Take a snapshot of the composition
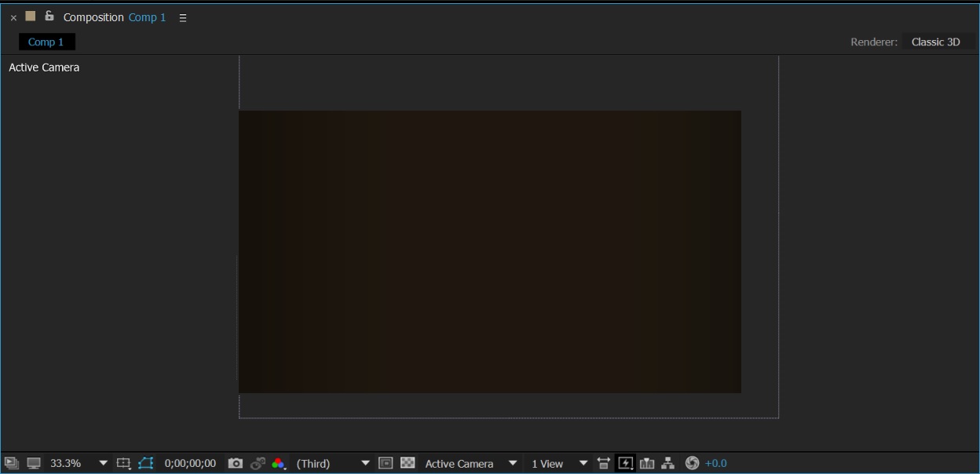The width and height of the screenshot is (980, 474). point(236,463)
